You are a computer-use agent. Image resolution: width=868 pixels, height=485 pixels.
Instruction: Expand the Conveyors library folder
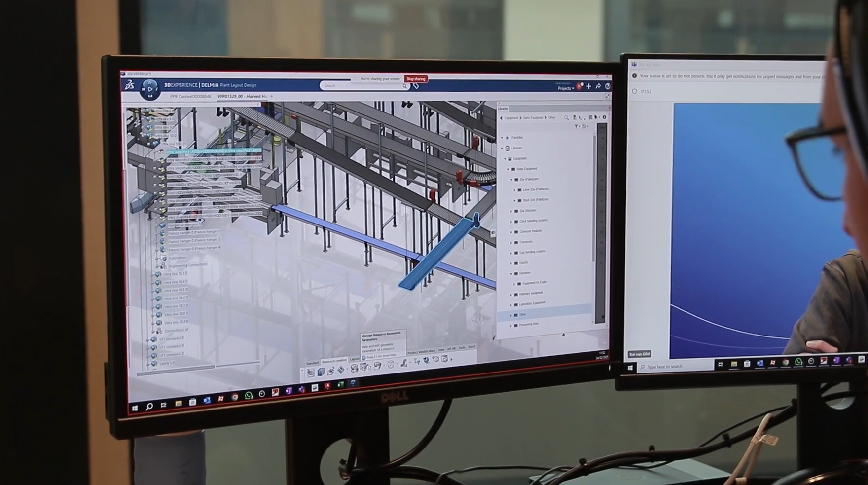pyautogui.click(x=511, y=242)
